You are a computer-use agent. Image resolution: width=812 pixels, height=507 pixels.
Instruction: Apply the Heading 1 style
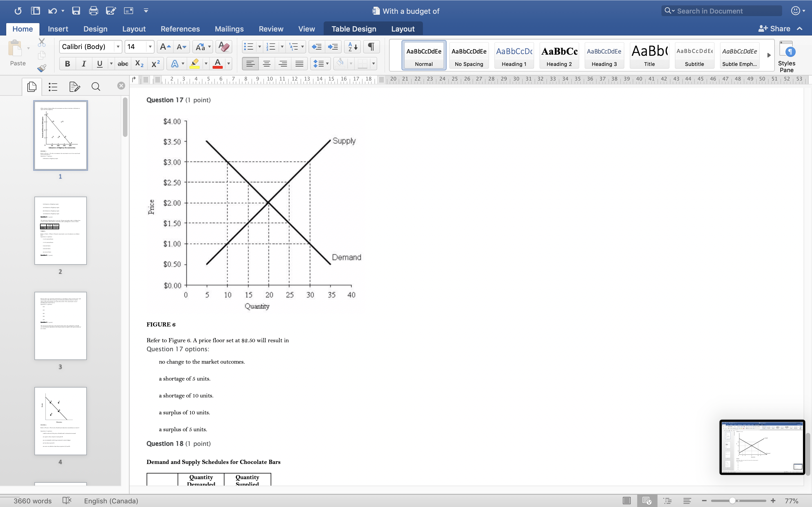point(514,55)
